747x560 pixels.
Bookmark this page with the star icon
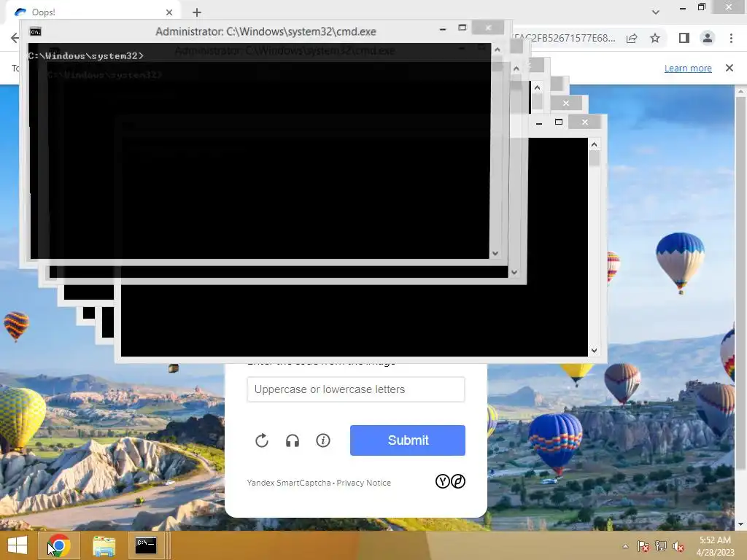pyautogui.click(x=655, y=38)
